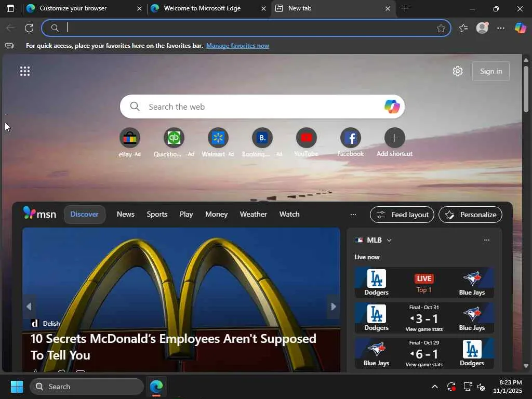
Task: Close the Welcome to Microsoft Edge tab
Action: point(263,8)
